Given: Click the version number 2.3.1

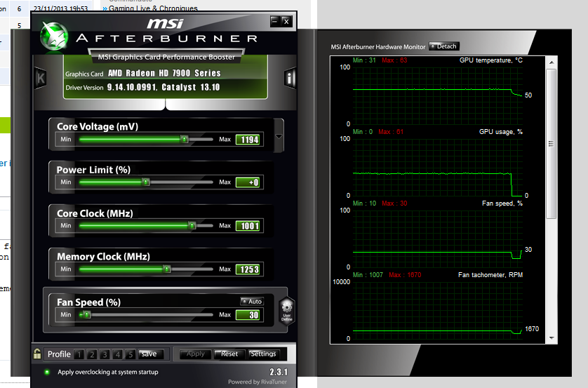Looking at the screenshot, I should 279,372.
